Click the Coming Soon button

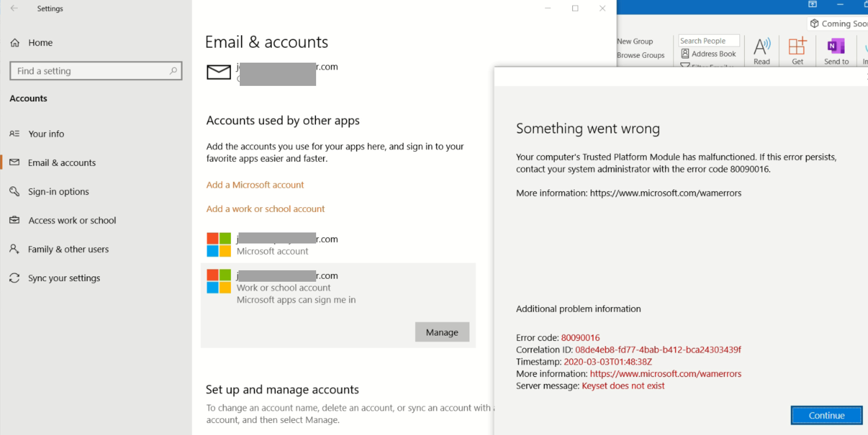click(838, 24)
